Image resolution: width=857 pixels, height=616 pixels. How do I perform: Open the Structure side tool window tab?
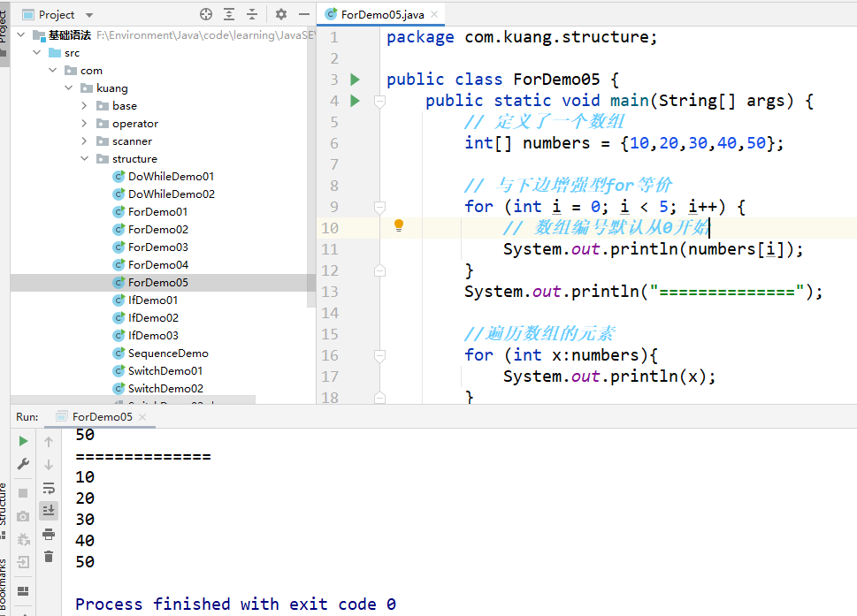point(4,510)
